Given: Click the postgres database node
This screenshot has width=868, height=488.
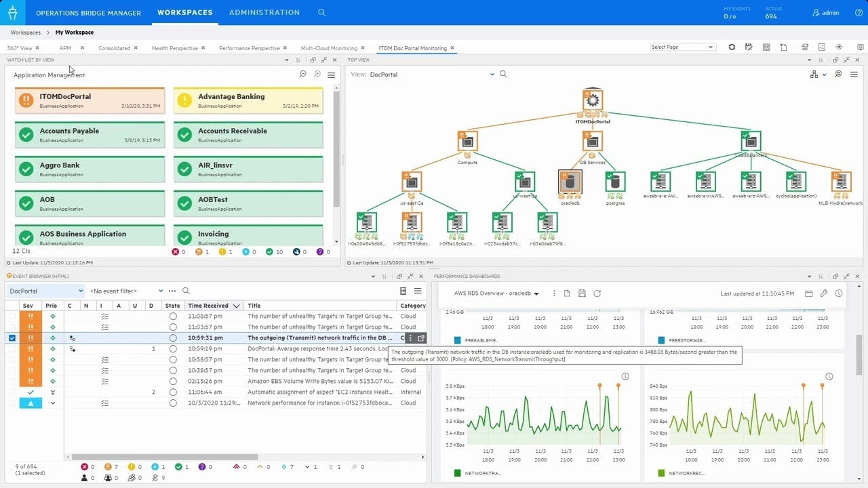Looking at the screenshot, I should [x=615, y=182].
